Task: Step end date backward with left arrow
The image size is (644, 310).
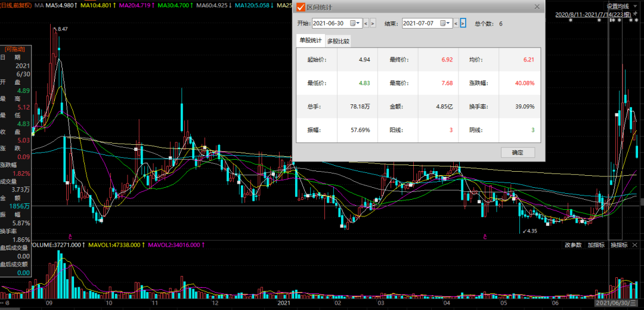Action: (x=456, y=23)
